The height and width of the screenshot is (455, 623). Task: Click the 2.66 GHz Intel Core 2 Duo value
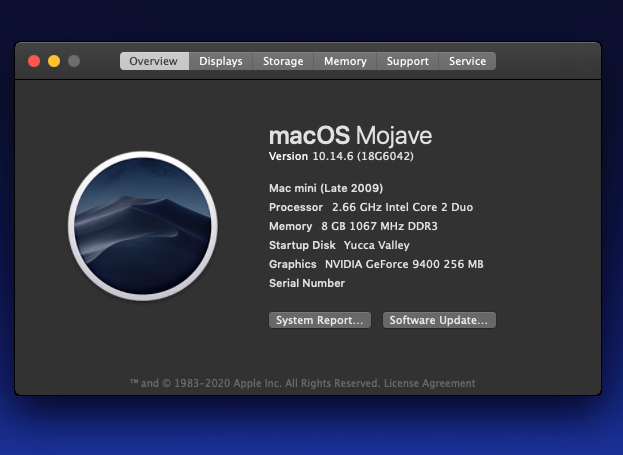click(x=402, y=207)
